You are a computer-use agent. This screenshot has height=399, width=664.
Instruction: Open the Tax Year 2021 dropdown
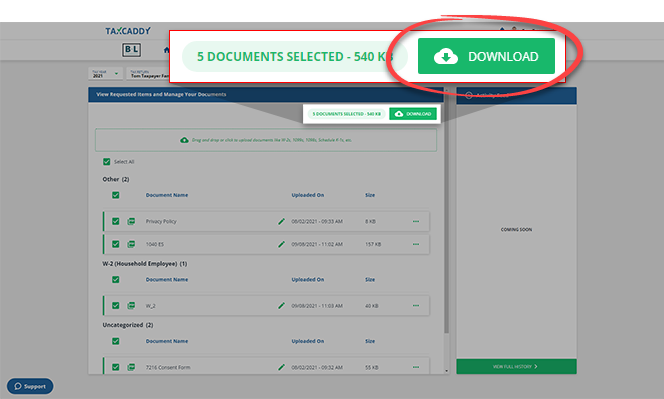coord(106,74)
